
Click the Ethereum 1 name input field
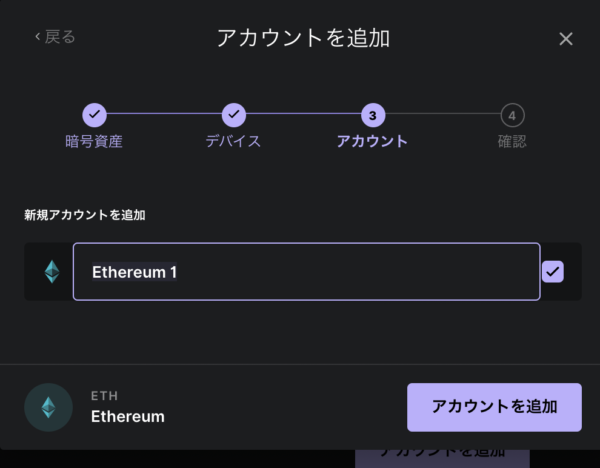click(307, 272)
